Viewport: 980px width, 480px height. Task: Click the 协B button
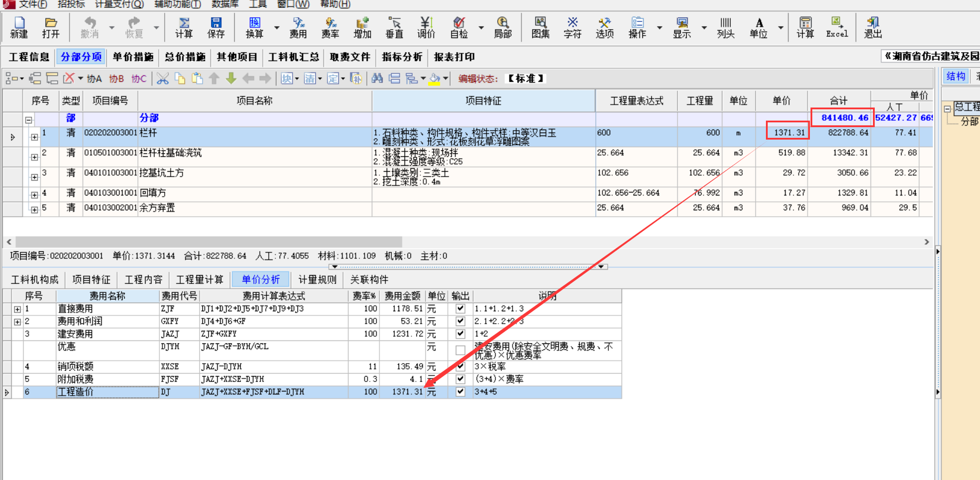[x=117, y=78]
